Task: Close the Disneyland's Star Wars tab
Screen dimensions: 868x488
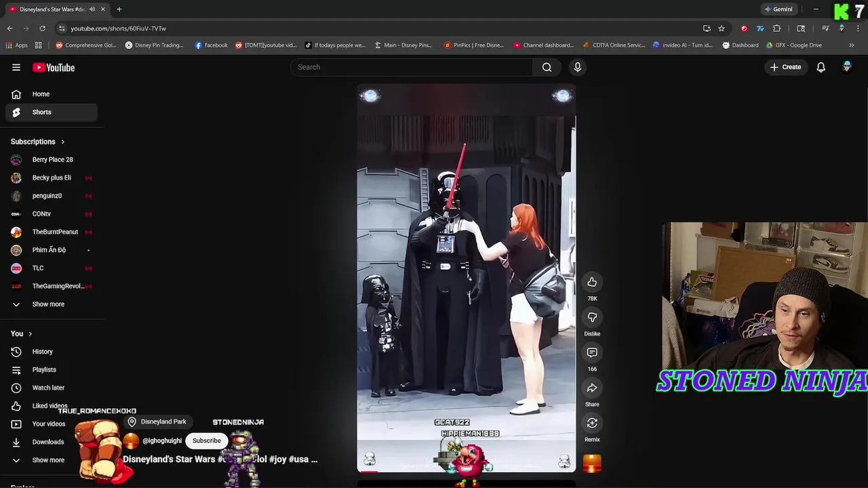Action: pyautogui.click(x=103, y=9)
